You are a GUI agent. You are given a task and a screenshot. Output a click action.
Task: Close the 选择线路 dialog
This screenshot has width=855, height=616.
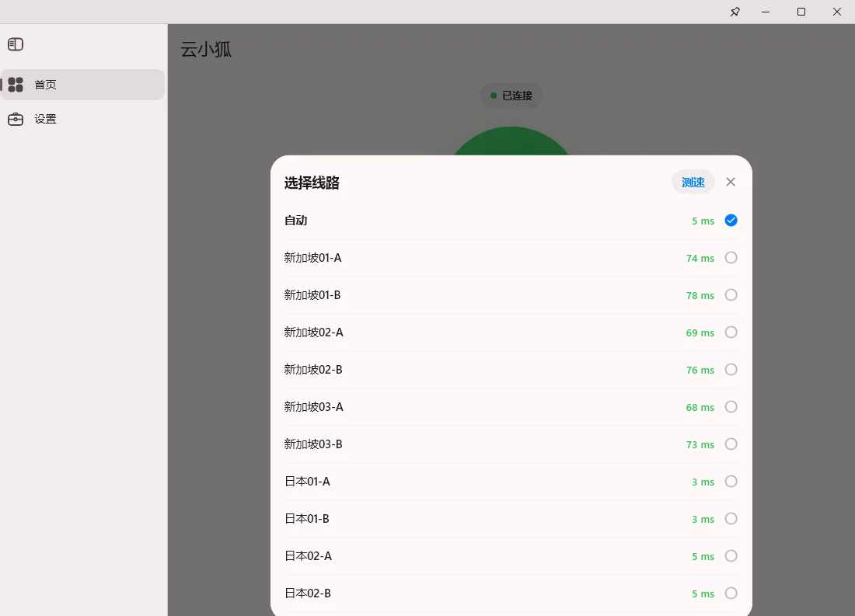click(731, 182)
